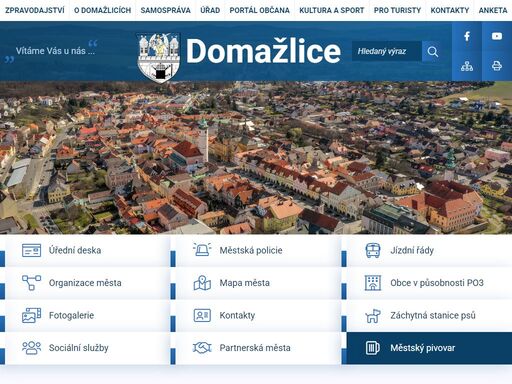Open the Jízdní řády link
The height and width of the screenshot is (384, 512).
[412, 250]
